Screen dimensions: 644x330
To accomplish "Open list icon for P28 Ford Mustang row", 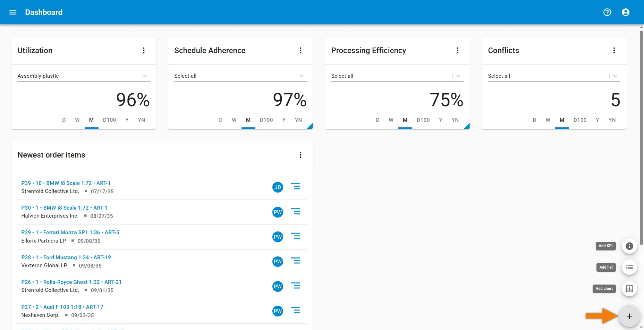I will pyautogui.click(x=296, y=261).
